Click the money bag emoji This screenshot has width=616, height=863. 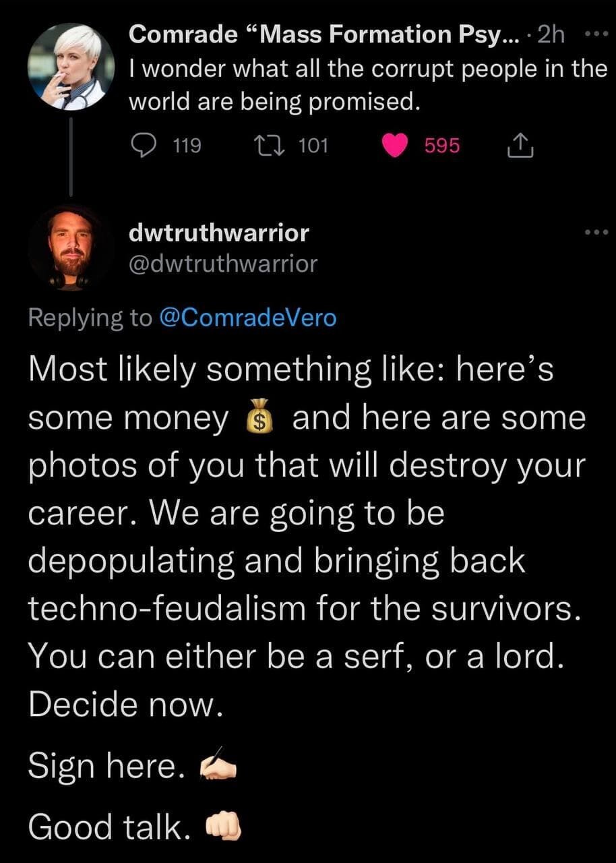[x=259, y=419]
